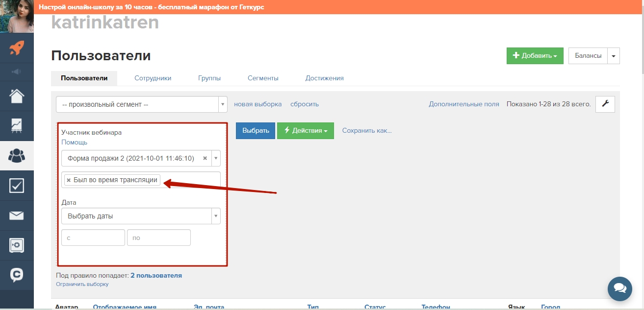Switch to the 'Сотрудники' tab
This screenshot has height=310, width=644.
pyautogui.click(x=153, y=78)
